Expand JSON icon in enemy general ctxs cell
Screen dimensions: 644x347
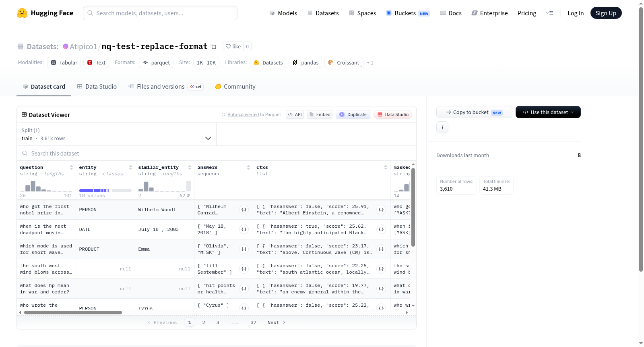pyautogui.click(x=381, y=289)
